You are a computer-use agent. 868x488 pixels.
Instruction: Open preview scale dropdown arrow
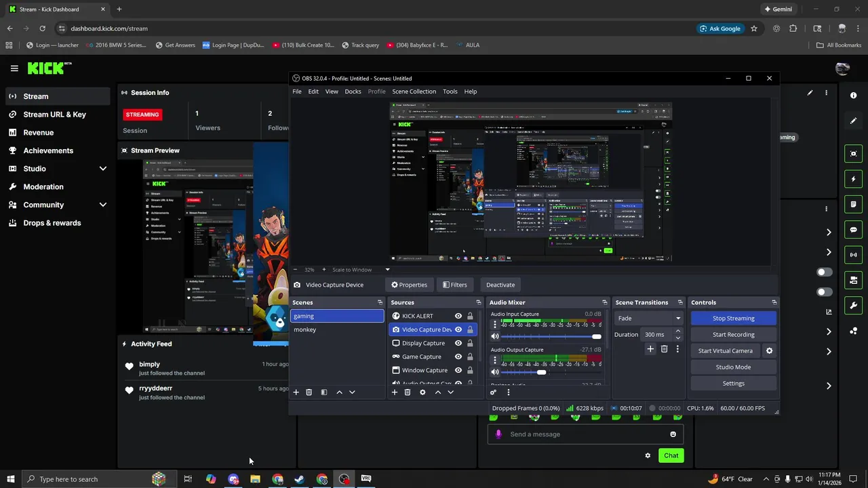click(x=387, y=270)
